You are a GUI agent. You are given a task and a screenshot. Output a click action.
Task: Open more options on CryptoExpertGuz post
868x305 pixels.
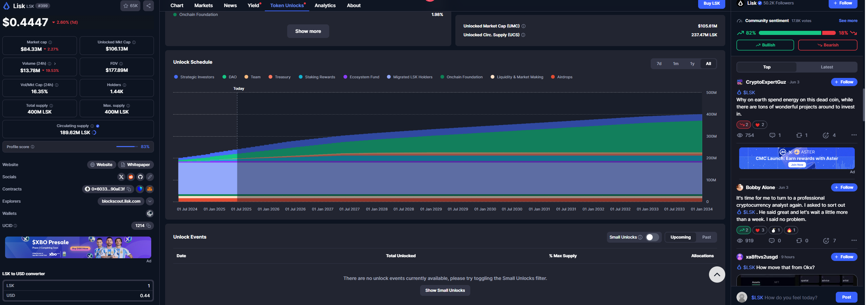(x=854, y=135)
